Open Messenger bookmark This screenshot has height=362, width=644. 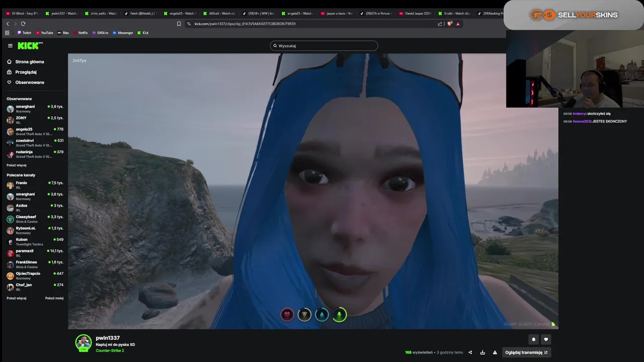[x=123, y=33]
